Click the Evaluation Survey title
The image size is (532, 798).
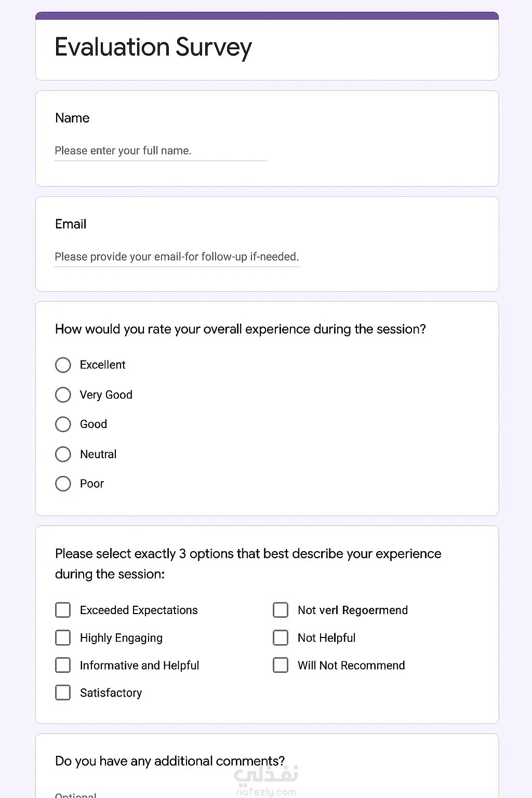coord(153,47)
